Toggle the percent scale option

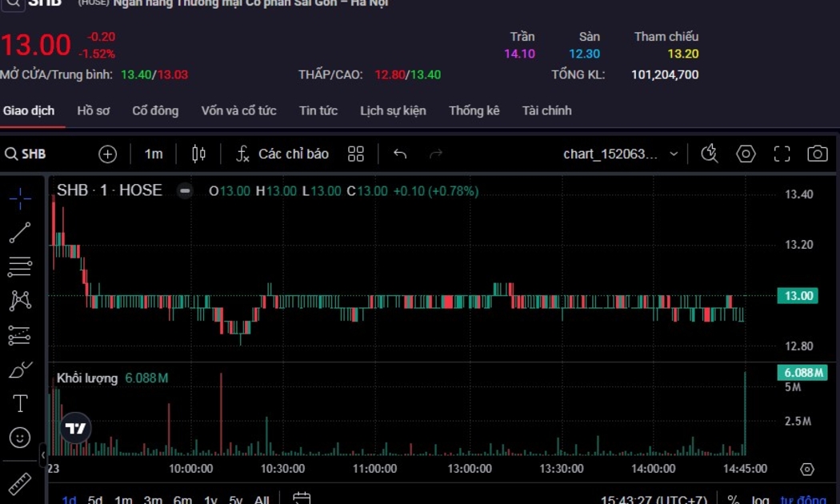pos(733,500)
